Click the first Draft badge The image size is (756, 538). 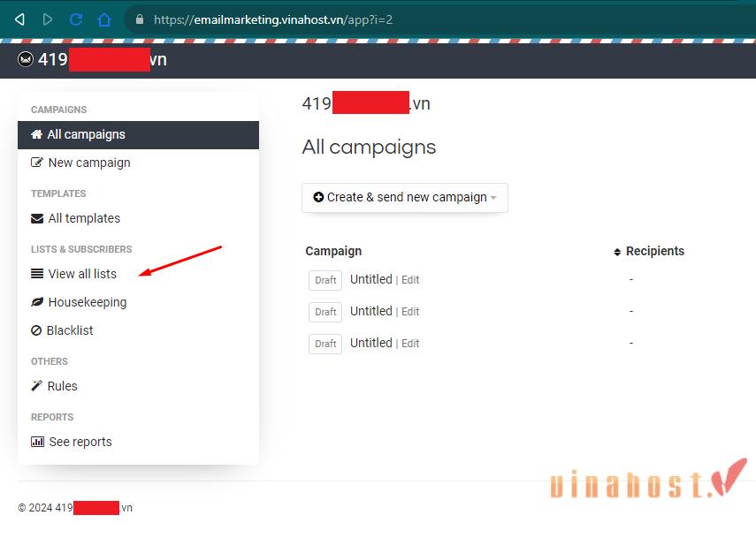(325, 280)
